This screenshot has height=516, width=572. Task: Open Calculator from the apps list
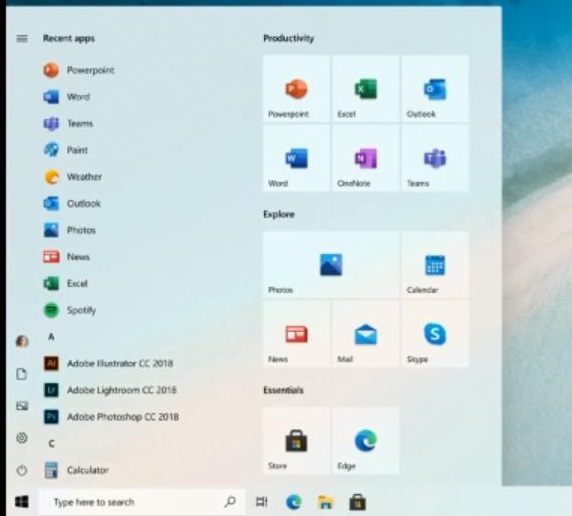[76, 470]
